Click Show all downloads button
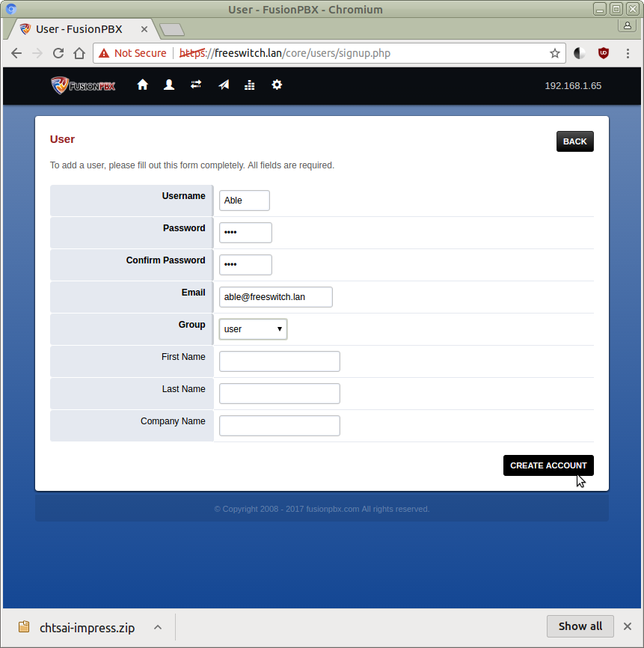This screenshot has width=644, height=648. [580, 626]
